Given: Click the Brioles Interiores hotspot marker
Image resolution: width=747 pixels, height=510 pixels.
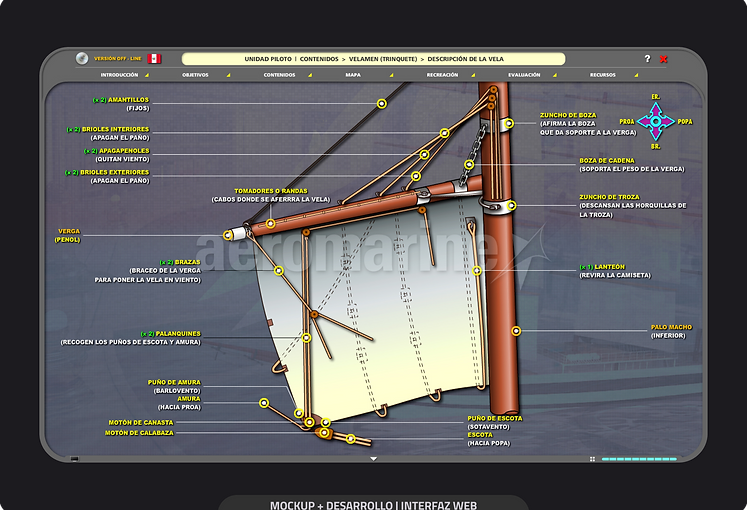Looking at the screenshot, I should [444, 133].
